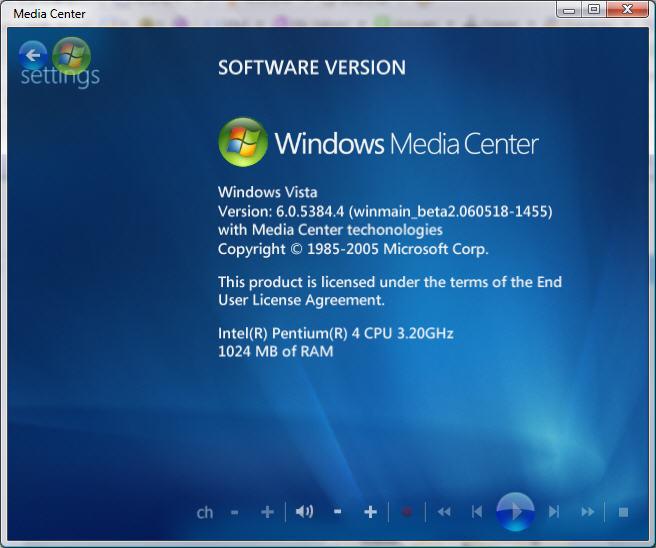Click the "Windows Vista" text line
656x548 pixels.
268,192
